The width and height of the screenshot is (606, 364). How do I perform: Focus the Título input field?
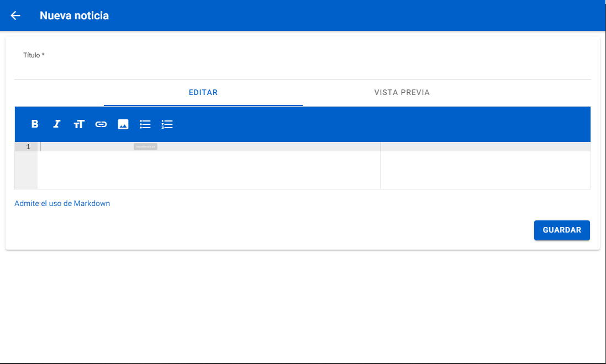click(x=302, y=68)
